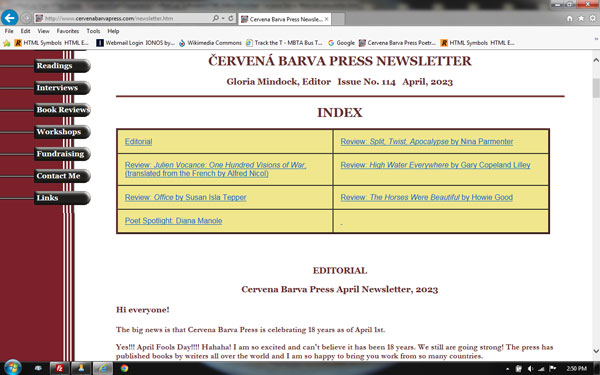Click the volume speaker tray icon
The image size is (600, 375).
(530, 369)
